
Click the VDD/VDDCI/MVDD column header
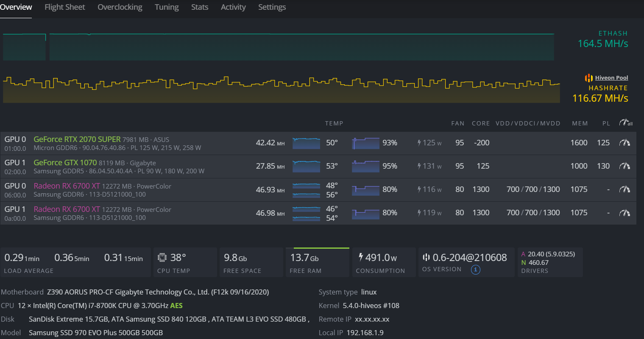pyautogui.click(x=528, y=123)
